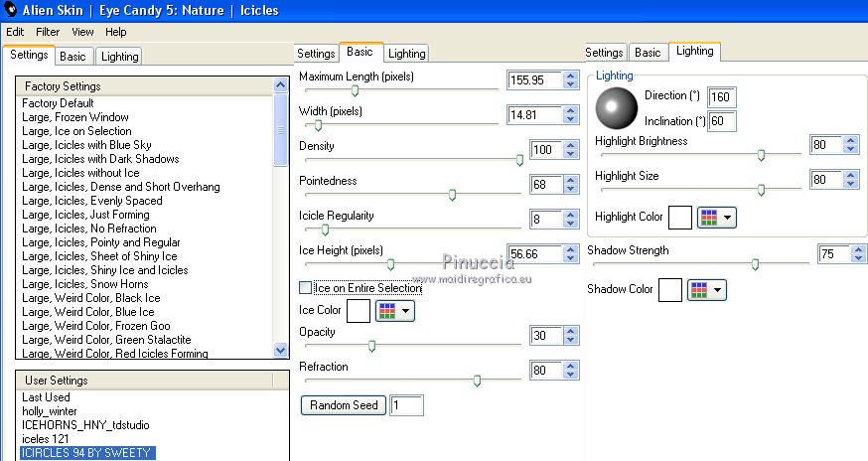Select 'ICIRCLES 94 BY SWEETY' user setting

(87, 453)
